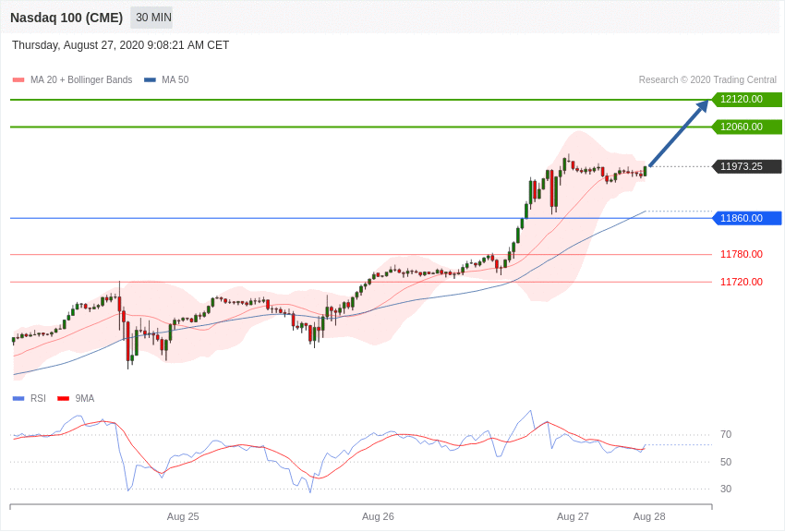Click the red 11720.00 support label

(741, 283)
